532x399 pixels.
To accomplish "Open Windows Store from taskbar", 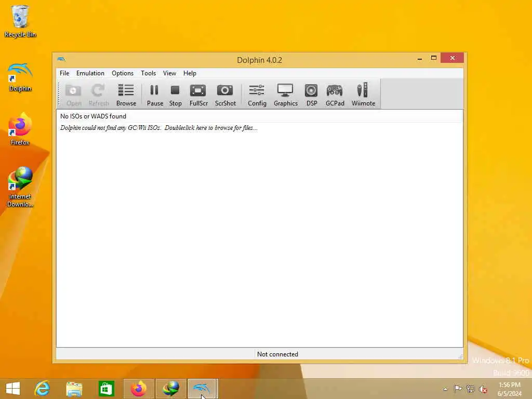I will [106, 389].
